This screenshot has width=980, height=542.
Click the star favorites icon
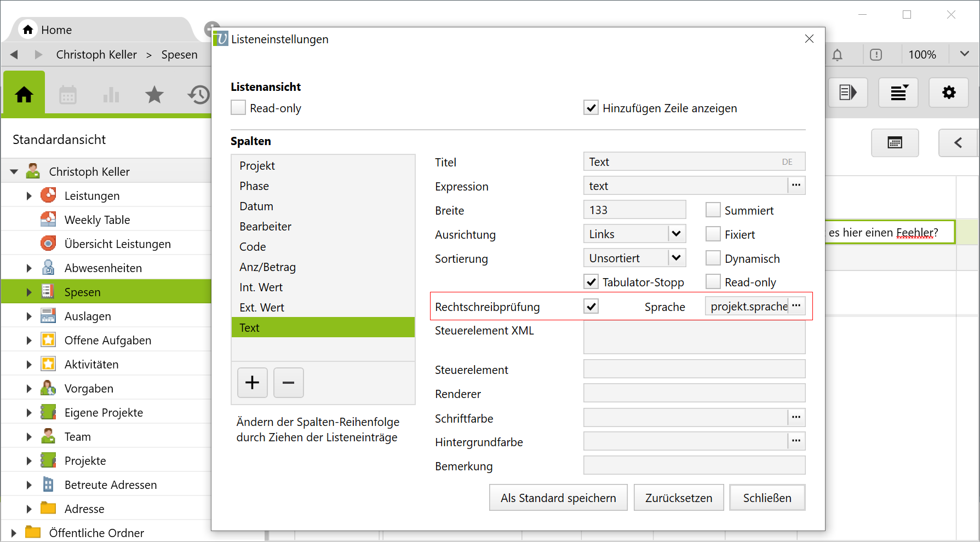(154, 95)
